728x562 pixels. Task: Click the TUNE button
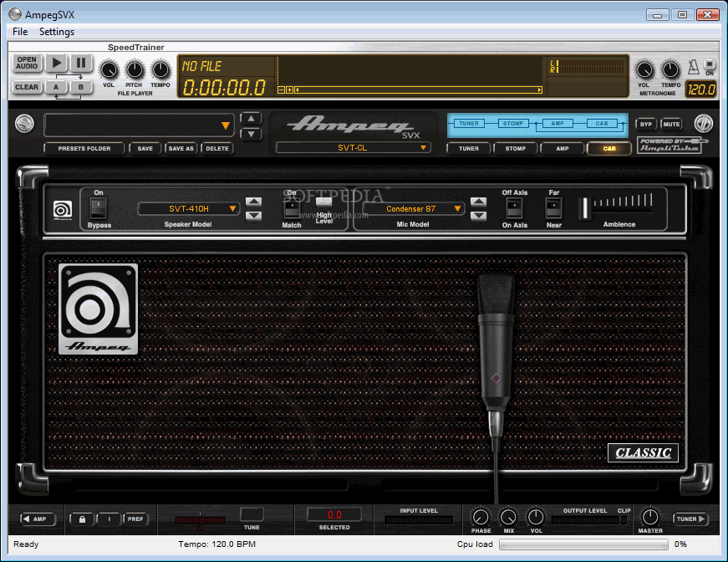pos(252,514)
